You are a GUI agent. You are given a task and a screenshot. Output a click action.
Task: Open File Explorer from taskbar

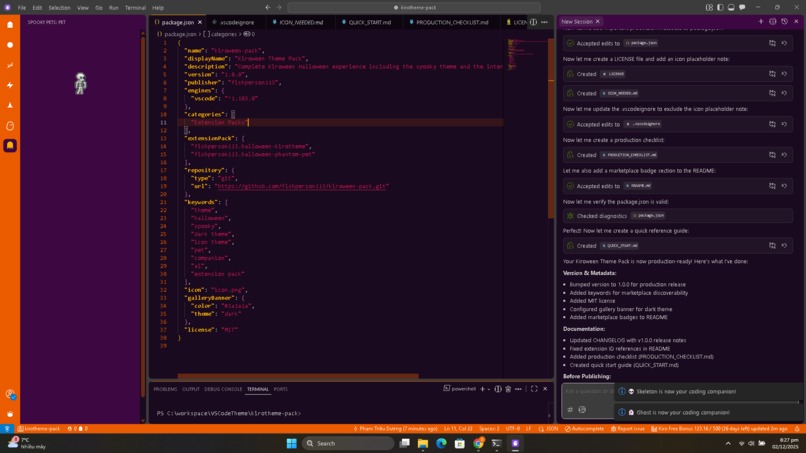(423, 443)
